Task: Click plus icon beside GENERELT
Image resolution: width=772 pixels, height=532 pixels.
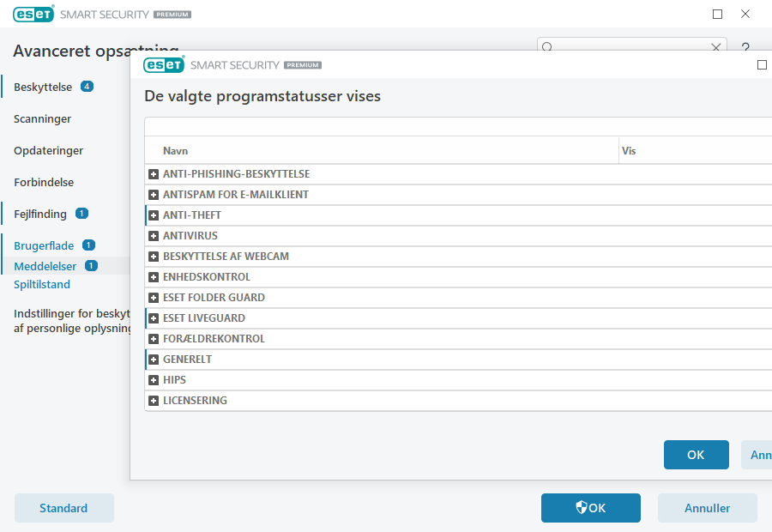Action: click(154, 360)
